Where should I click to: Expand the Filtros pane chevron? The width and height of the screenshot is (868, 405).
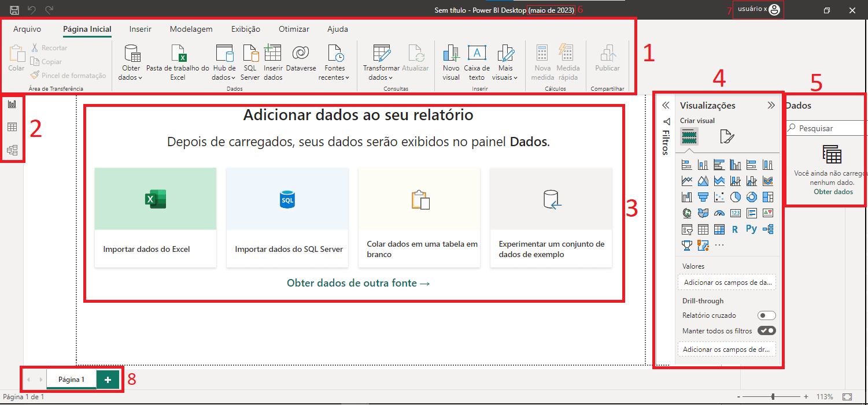tap(666, 105)
